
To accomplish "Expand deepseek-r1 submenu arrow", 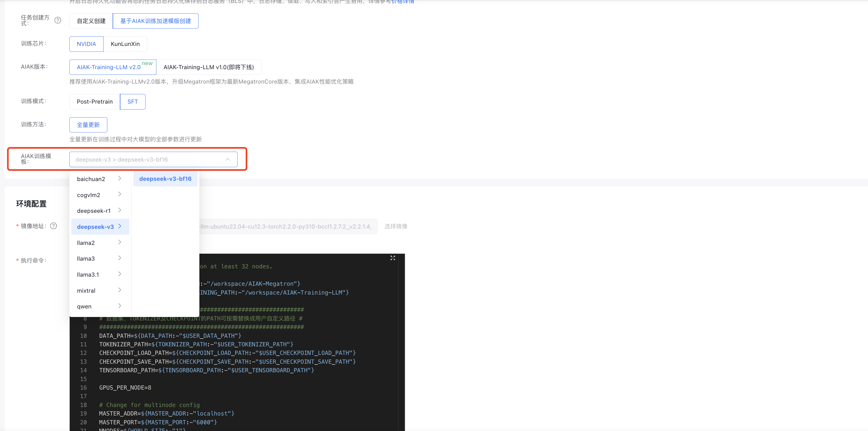I will tap(120, 210).
